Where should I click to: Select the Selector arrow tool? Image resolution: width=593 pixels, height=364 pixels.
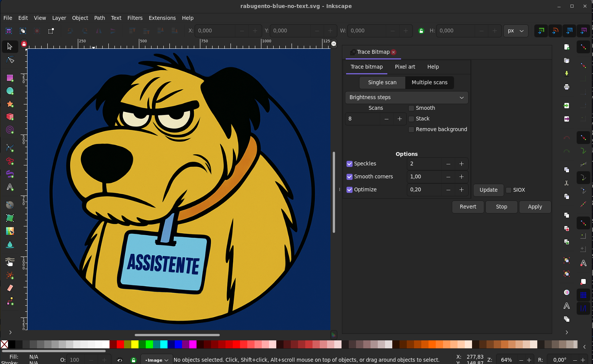10,47
